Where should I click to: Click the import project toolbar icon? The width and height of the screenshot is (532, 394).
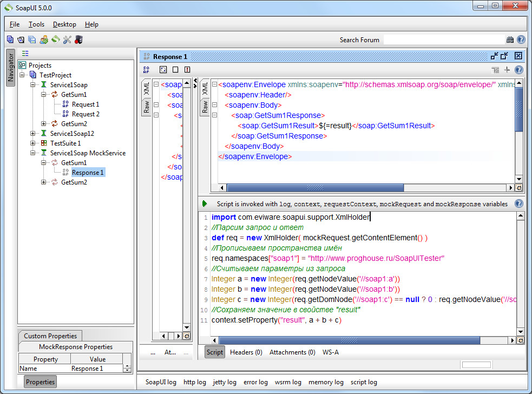click(21, 40)
